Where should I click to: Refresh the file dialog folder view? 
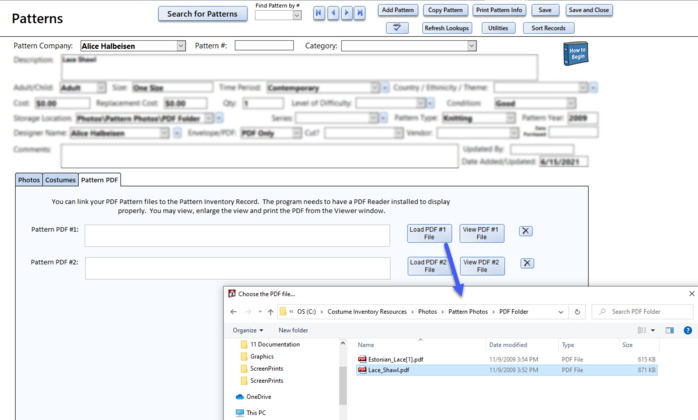point(577,312)
